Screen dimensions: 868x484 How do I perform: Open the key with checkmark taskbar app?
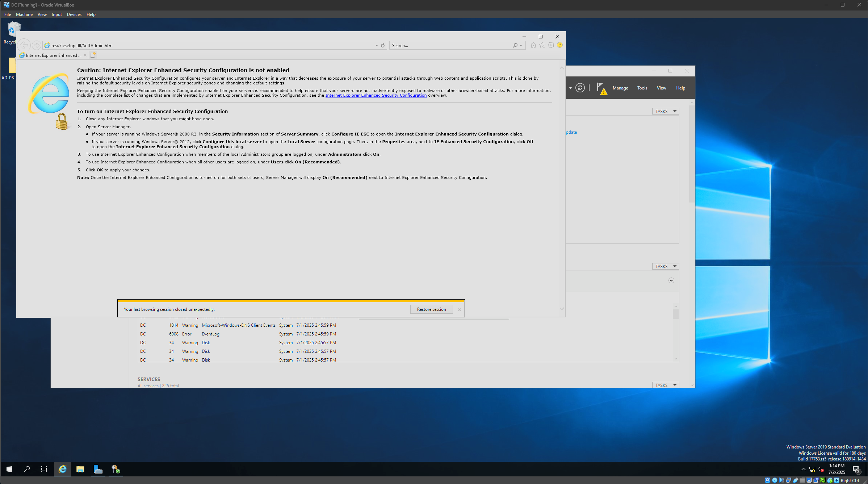coord(116,469)
